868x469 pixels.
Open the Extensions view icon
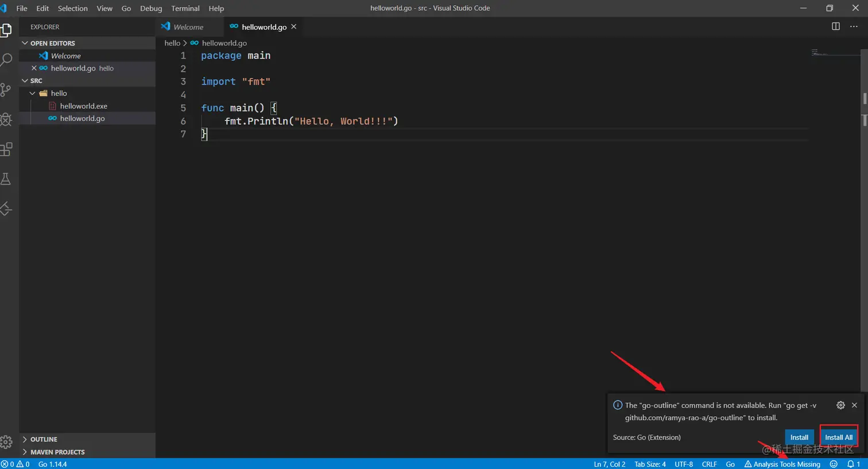[6, 149]
